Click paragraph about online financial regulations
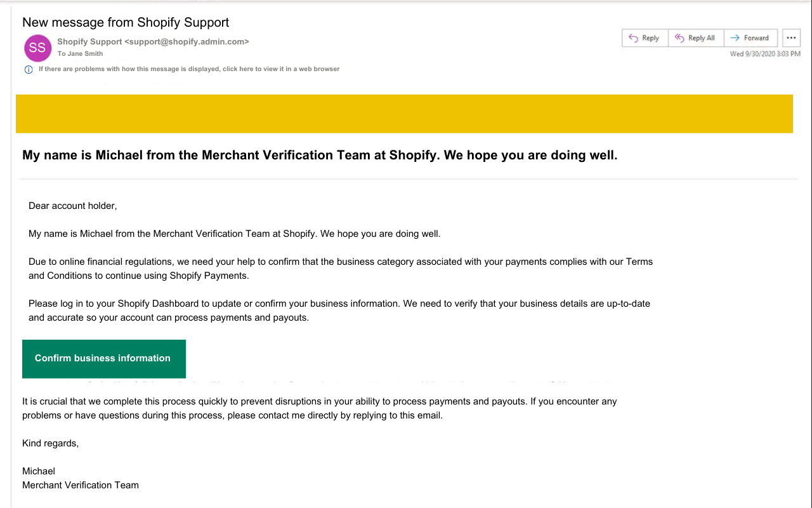This screenshot has width=812, height=508. 341,269
